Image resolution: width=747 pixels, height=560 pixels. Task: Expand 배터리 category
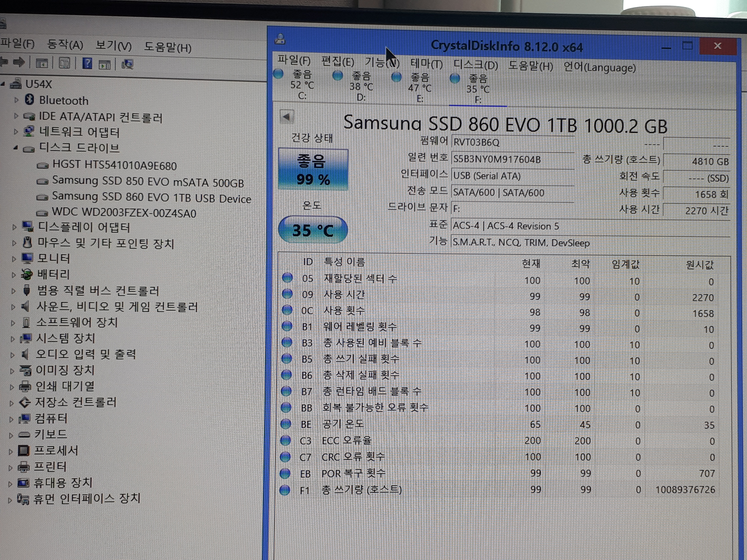[x=13, y=275]
